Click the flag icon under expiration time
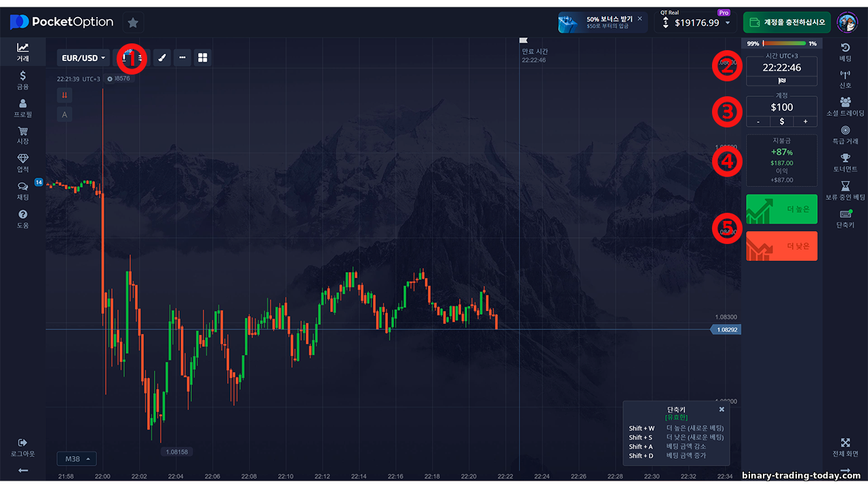The height and width of the screenshot is (488, 868). (x=782, y=81)
